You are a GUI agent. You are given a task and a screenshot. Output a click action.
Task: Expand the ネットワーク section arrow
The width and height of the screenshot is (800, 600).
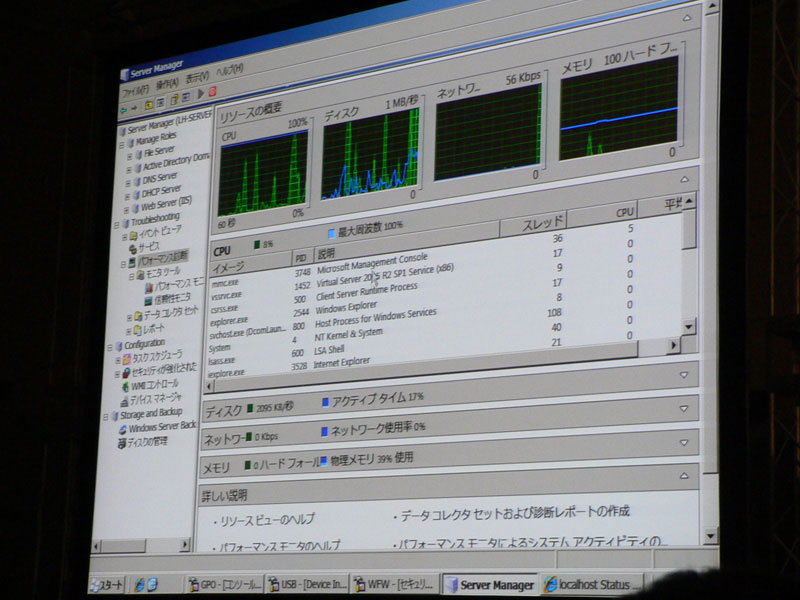click(684, 409)
